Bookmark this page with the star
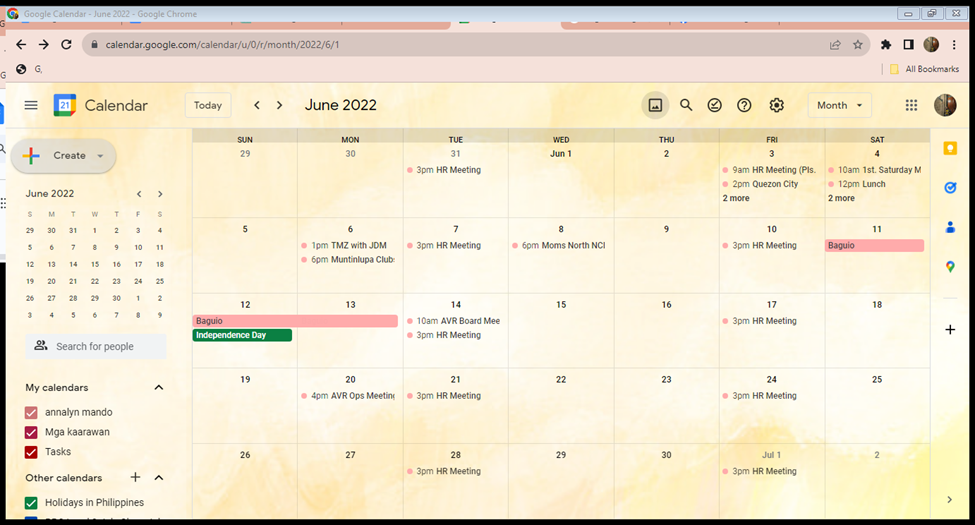This screenshot has height=525, width=975. point(858,44)
